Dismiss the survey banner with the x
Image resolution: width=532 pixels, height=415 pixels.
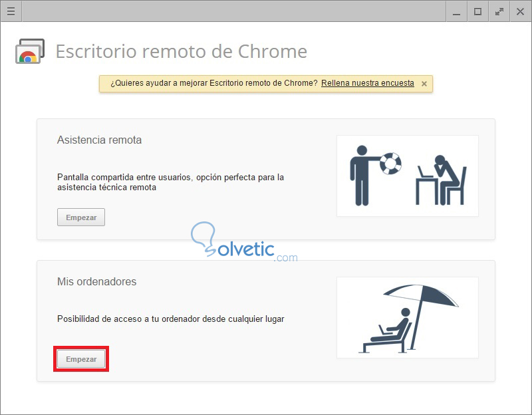(x=424, y=84)
